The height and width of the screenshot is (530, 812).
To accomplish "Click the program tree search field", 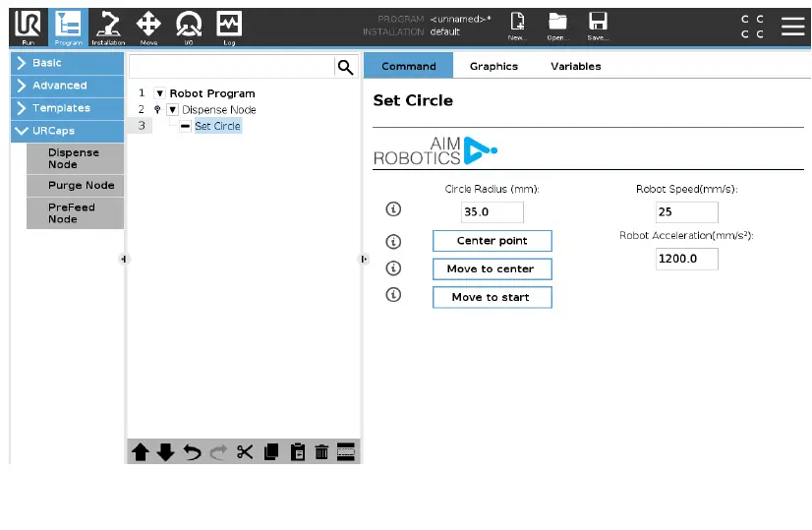I will click(x=232, y=67).
